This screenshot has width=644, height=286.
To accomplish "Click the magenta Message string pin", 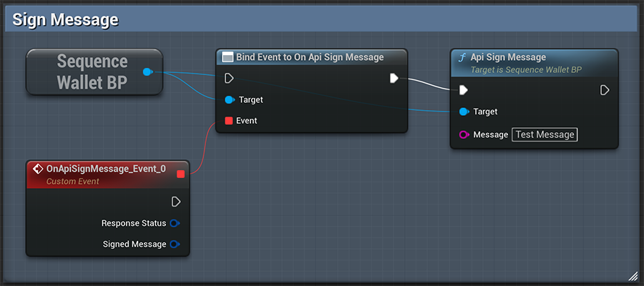I will [464, 134].
